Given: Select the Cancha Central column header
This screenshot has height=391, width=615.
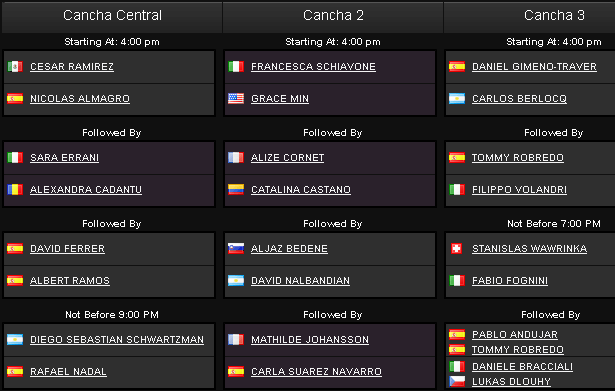Looking at the screenshot, I should 112,17.
